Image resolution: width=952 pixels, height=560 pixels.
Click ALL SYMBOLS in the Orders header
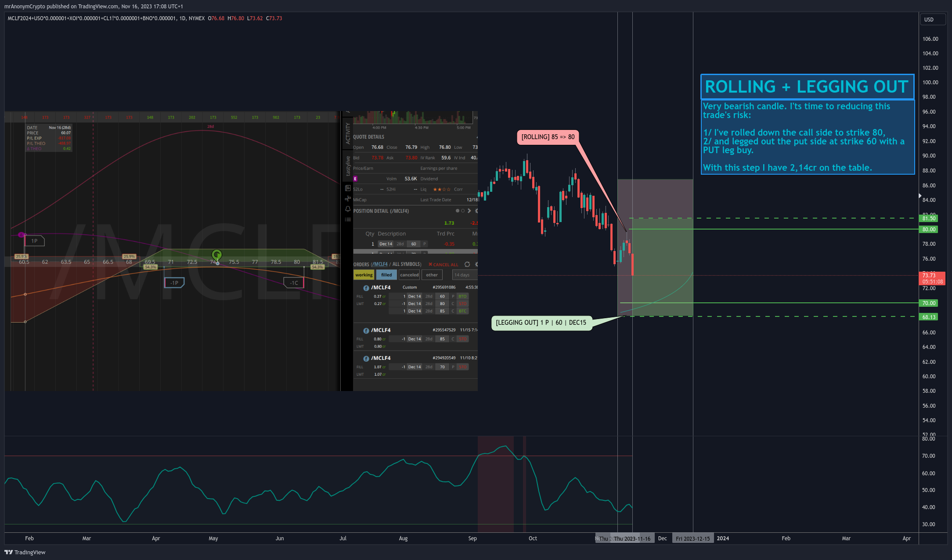(407, 264)
